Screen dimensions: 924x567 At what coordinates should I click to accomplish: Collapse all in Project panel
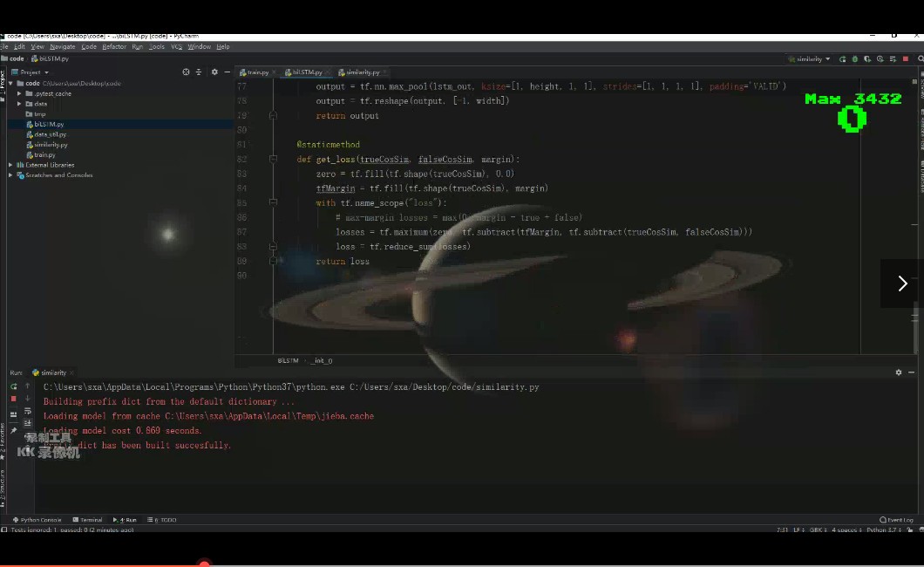coord(199,72)
